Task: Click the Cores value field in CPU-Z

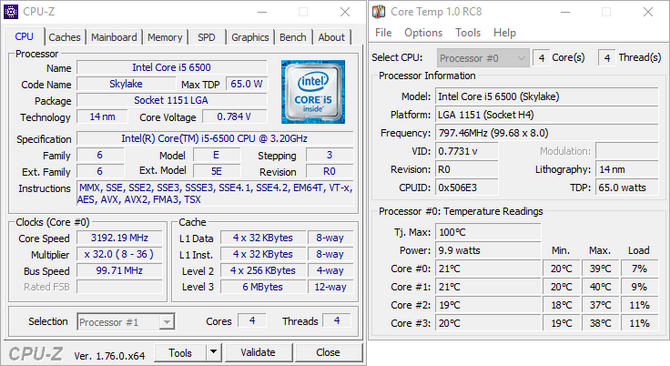Action: click(x=252, y=321)
